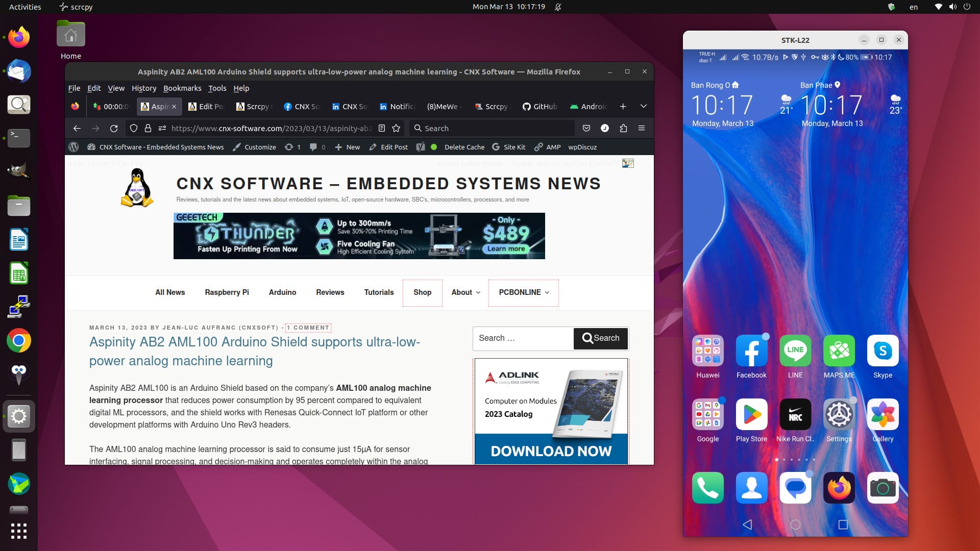Click the CNX Software home icon in toolbar
The image size is (980, 551).
click(91, 146)
